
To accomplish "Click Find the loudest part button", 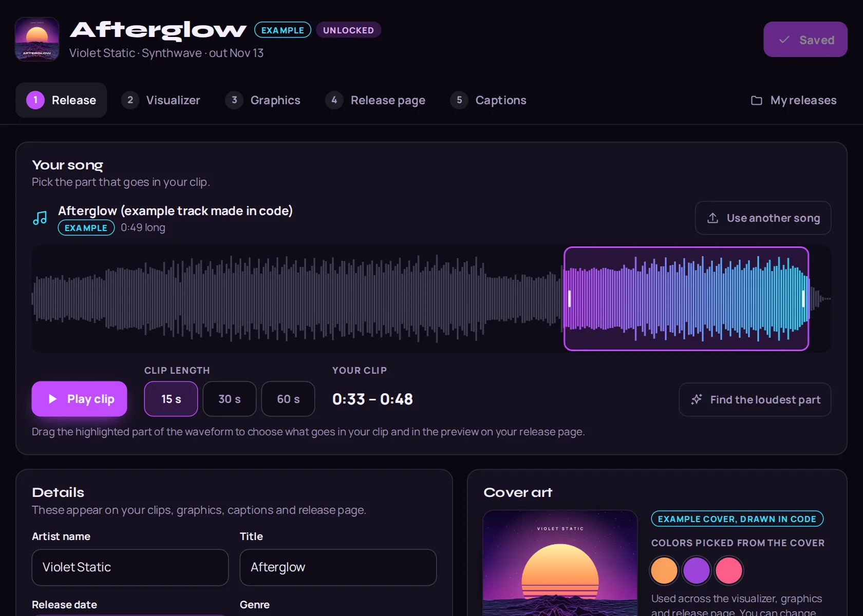I will (x=755, y=399).
